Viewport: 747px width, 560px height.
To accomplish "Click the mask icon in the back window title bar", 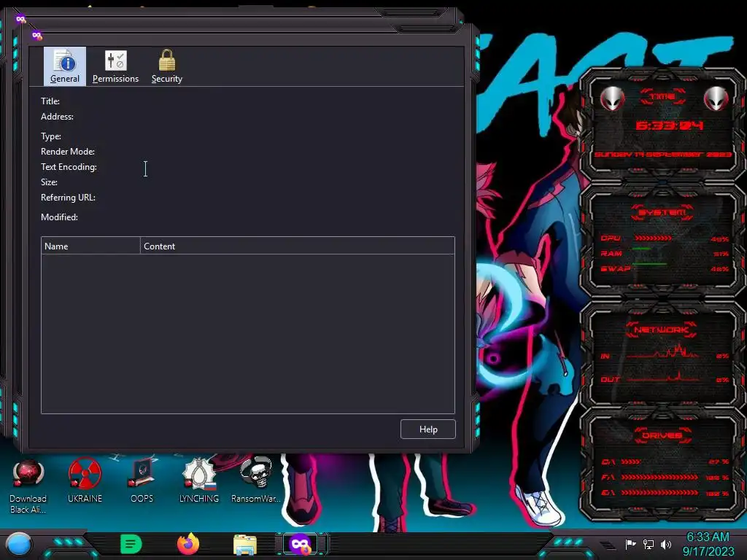I will (20, 19).
